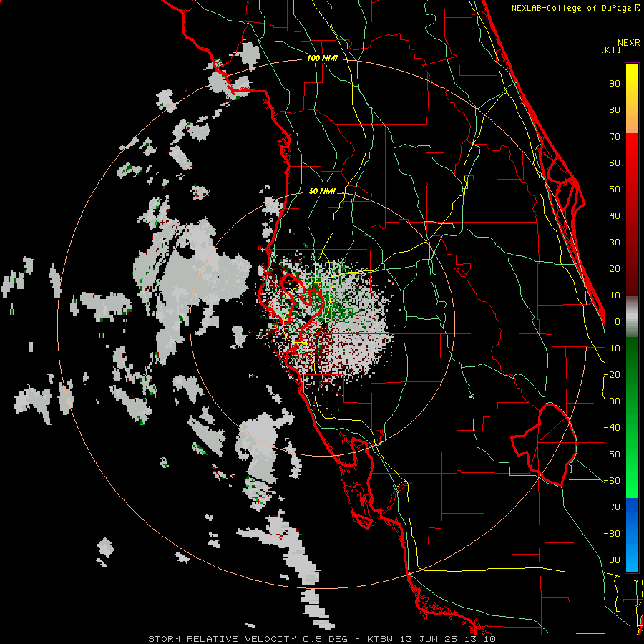Image resolution: width=644 pixels, height=644 pixels.
Task: Click the Storm Relative Velocity KTBW footer caption
Action: pos(322,639)
